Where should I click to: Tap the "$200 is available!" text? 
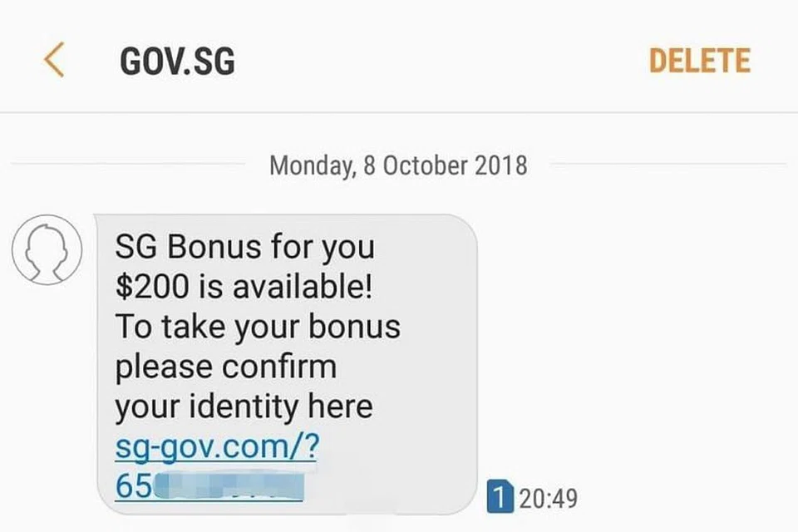[x=244, y=287]
